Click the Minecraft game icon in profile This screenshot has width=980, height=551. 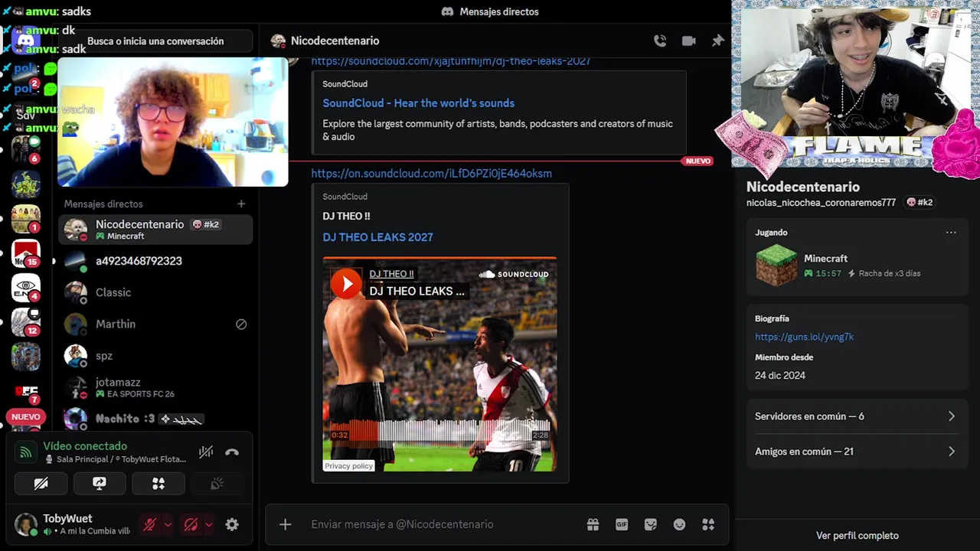click(776, 266)
